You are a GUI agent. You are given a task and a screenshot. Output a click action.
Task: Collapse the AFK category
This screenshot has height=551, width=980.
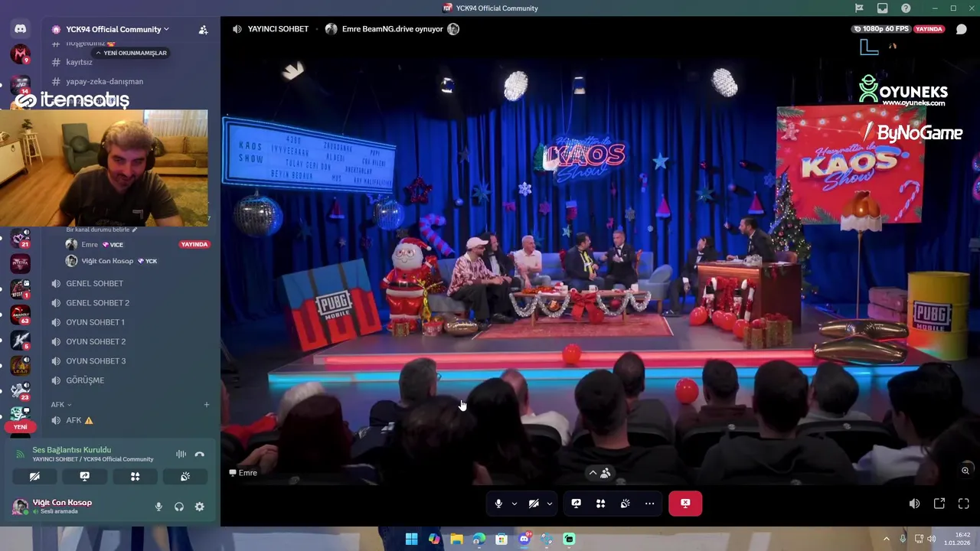[61, 404]
